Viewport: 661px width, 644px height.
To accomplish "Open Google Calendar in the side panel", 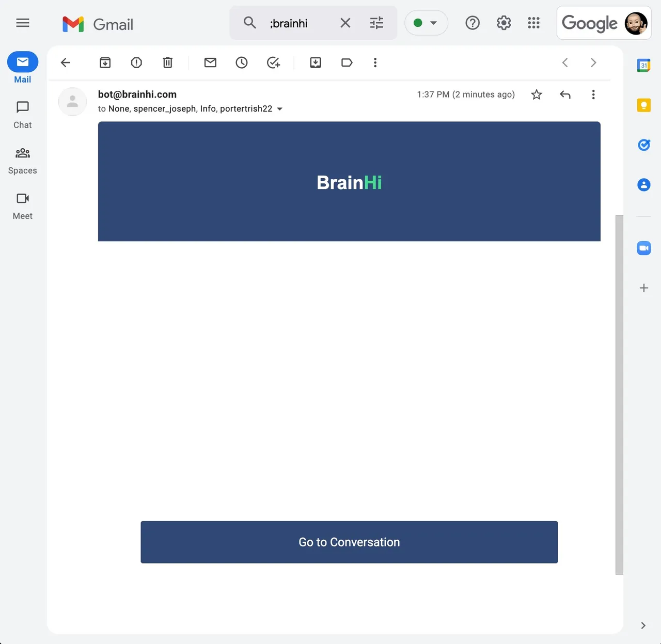I will click(644, 66).
